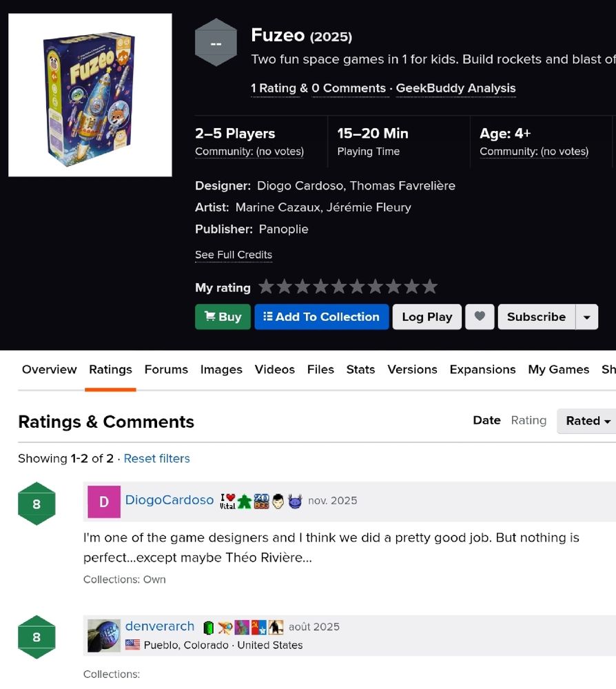Click the green Buy button
616x689 pixels.
(223, 317)
